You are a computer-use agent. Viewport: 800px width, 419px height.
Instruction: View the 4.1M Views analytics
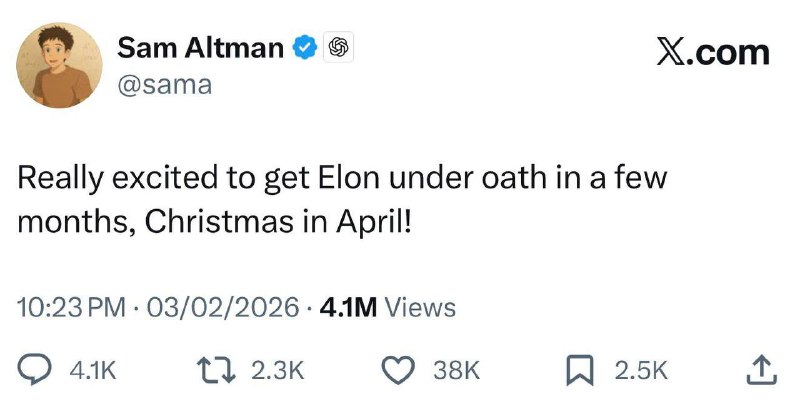386,308
